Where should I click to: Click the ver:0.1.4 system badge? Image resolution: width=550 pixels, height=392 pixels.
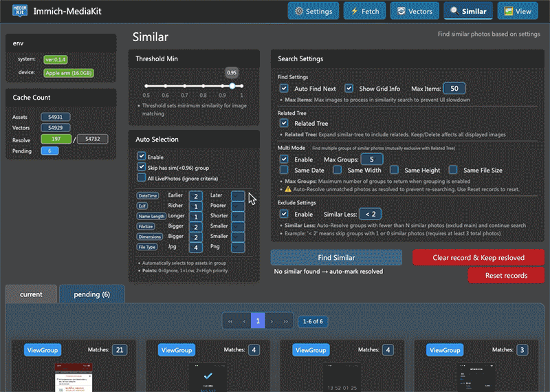[x=56, y=60]
